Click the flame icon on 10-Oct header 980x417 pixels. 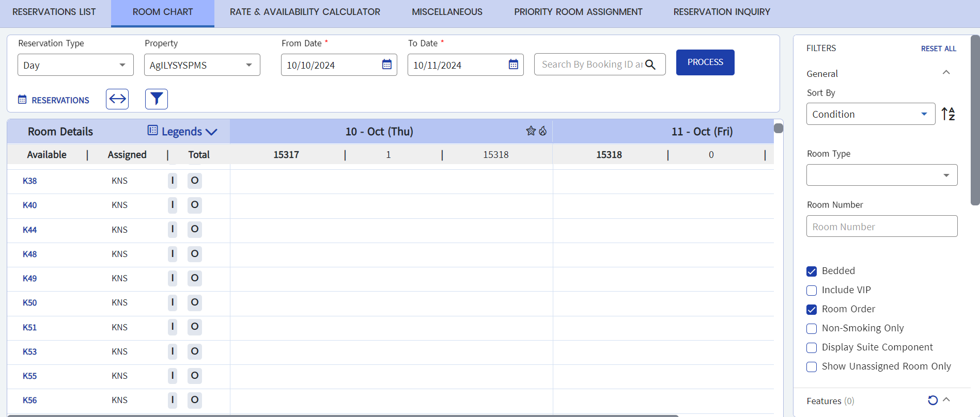pos(542,131)
